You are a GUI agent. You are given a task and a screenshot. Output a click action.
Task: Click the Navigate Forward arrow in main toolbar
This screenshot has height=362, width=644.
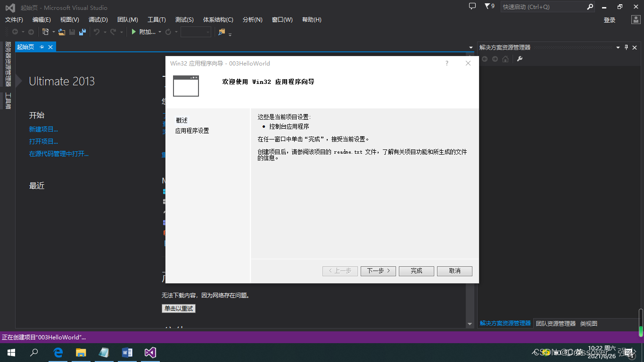click(31, 32)
